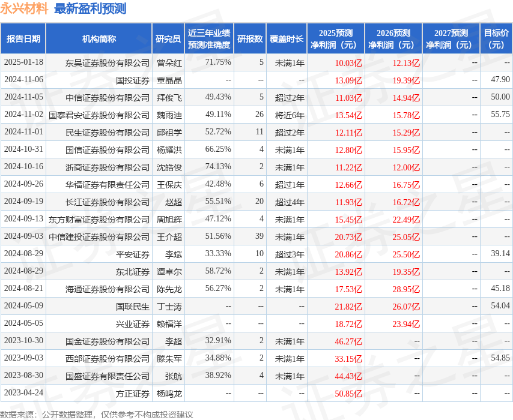Click coverage duration 超过4年

tap(290, 202)
